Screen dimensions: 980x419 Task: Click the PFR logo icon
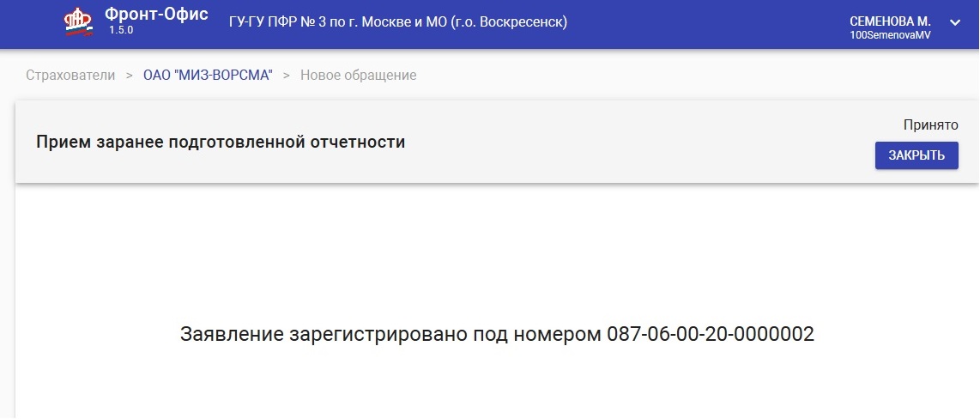coord(78,22)
